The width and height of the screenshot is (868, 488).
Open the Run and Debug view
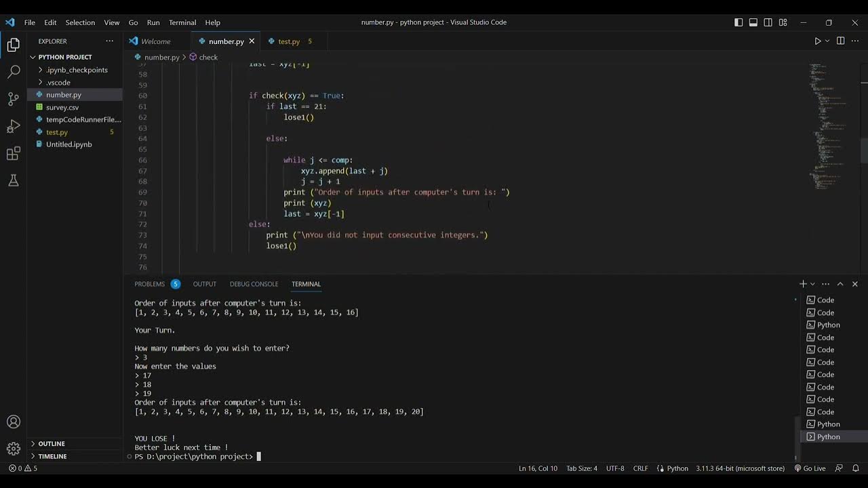click(13, 126)
